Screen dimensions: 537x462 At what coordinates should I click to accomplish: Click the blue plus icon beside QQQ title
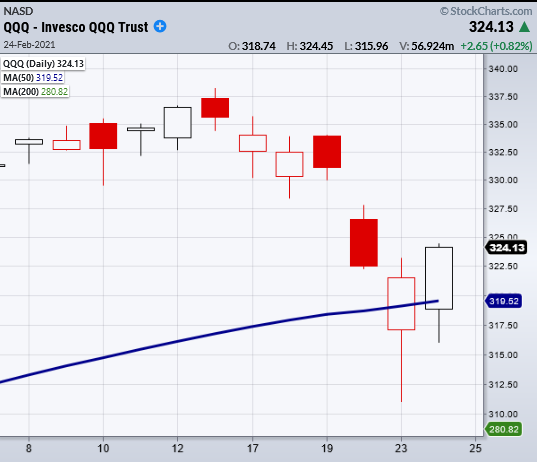pos(160,26)
